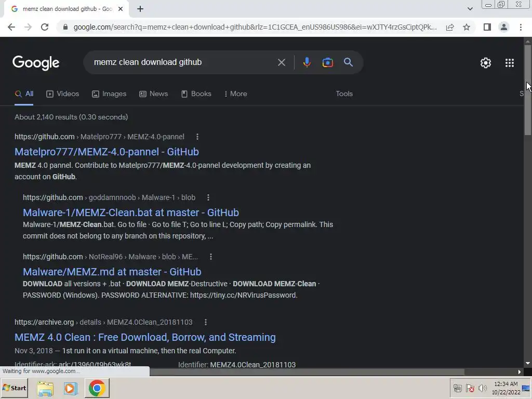
Task: Click horizontal scrollbar right arrow
Action: [x=519, y=372]
